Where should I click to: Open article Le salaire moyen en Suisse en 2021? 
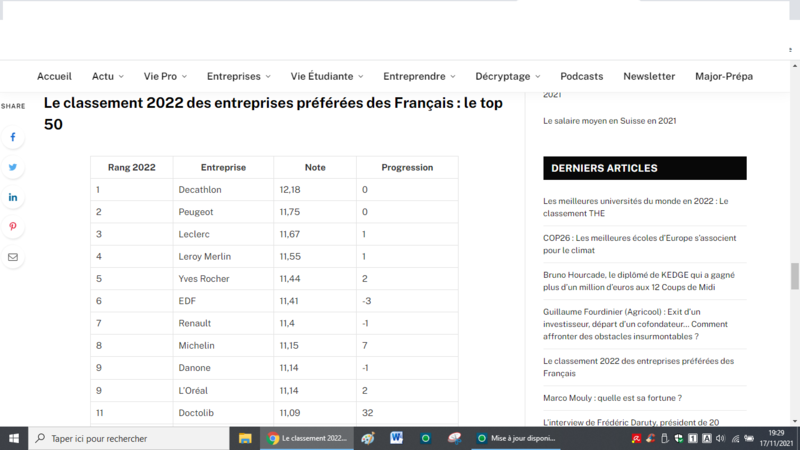[610, 121]
